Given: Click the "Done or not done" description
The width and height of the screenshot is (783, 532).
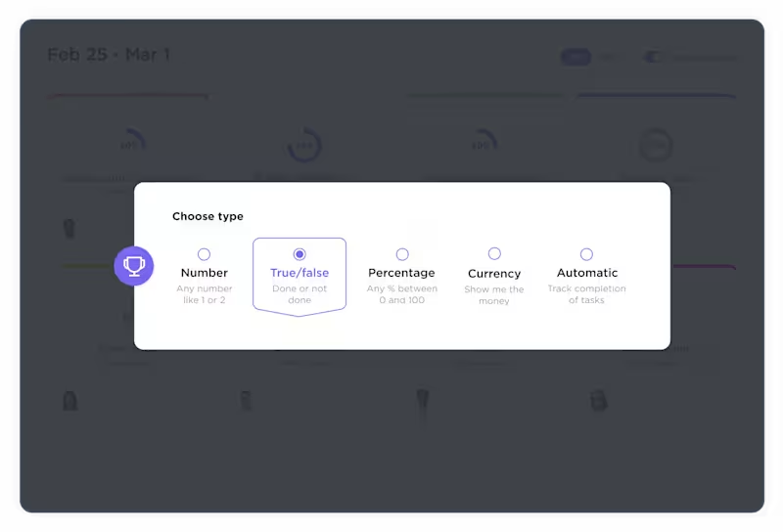Looking at the screenshot, I should pyautogui.click(x=299, y=294).
